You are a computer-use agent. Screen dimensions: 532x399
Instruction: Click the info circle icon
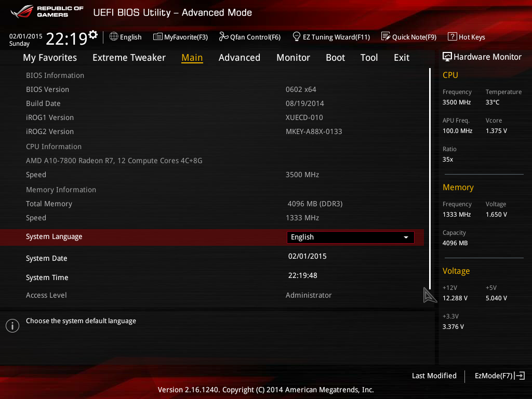point(12,326)
